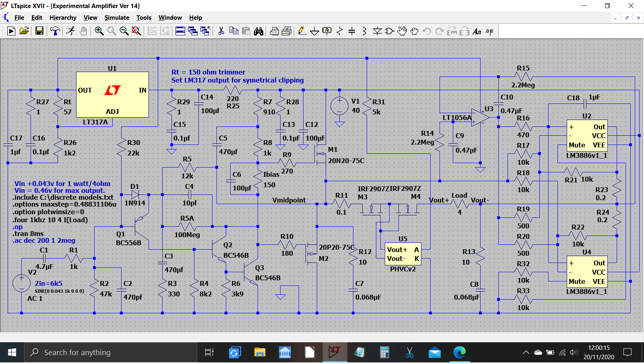Click the SPICE directive .op icon
This screenshot has height=364, width=644.
489,31
